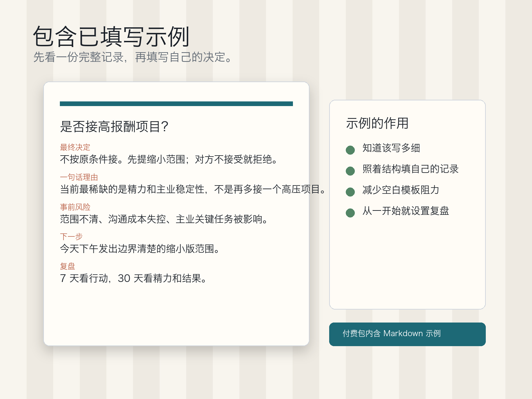The height and width of the screenshot is (399, 532).
Task: Click the label '一句话理由'
Action: coord(79,177)
